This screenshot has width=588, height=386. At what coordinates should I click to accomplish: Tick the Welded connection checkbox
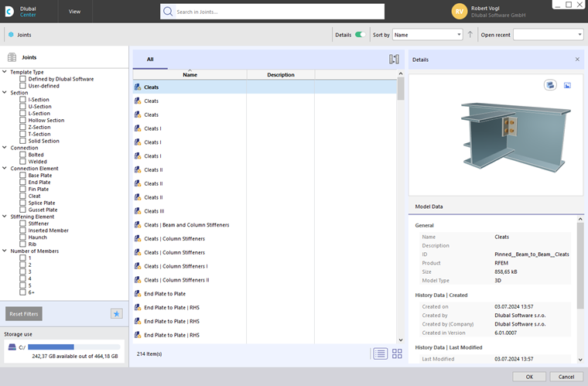pos(23,162)
